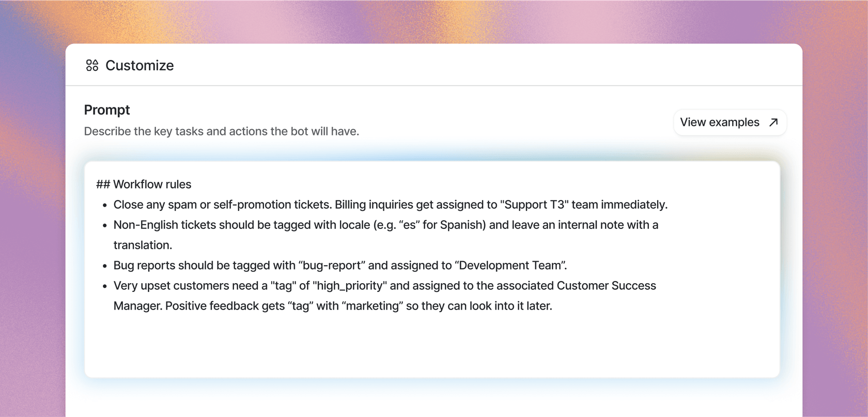This screenshot has height=417, width=868.
Task: Click the empty space inside the prompt box
Action: coord(432,346)
